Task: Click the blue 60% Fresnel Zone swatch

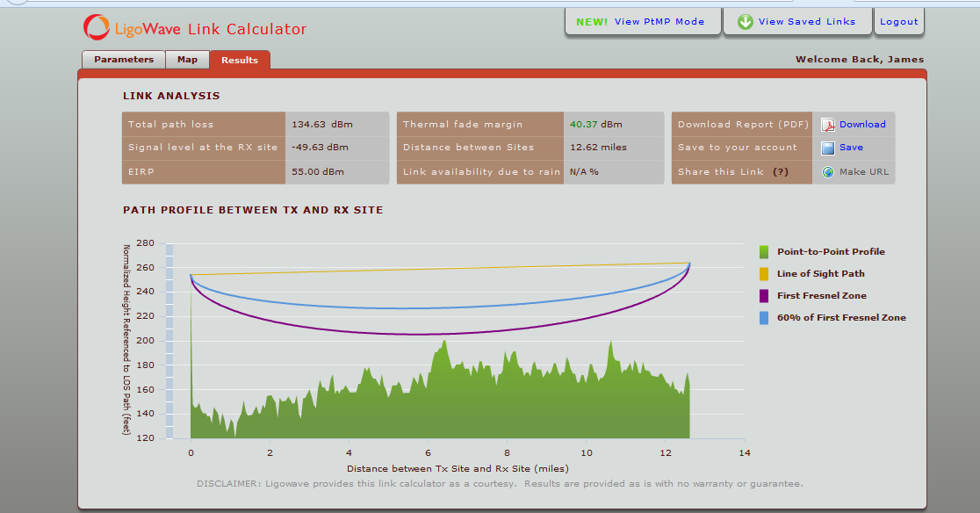Action: point(764,317)
